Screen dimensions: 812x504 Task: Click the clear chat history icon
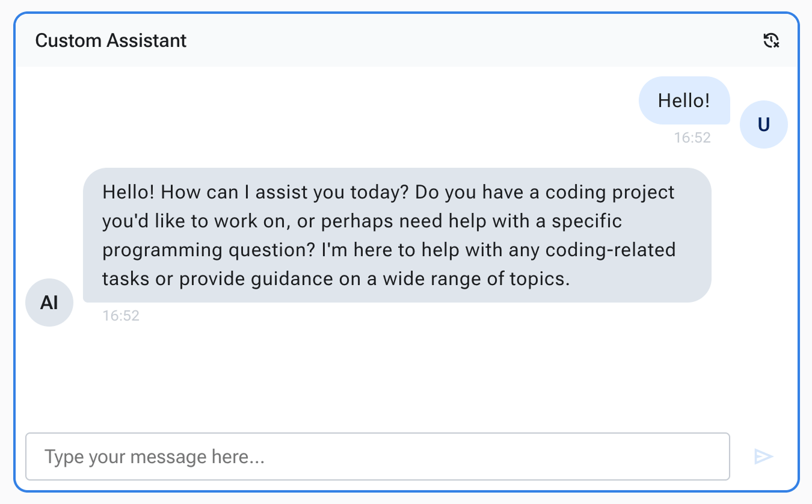click(771, 41)
